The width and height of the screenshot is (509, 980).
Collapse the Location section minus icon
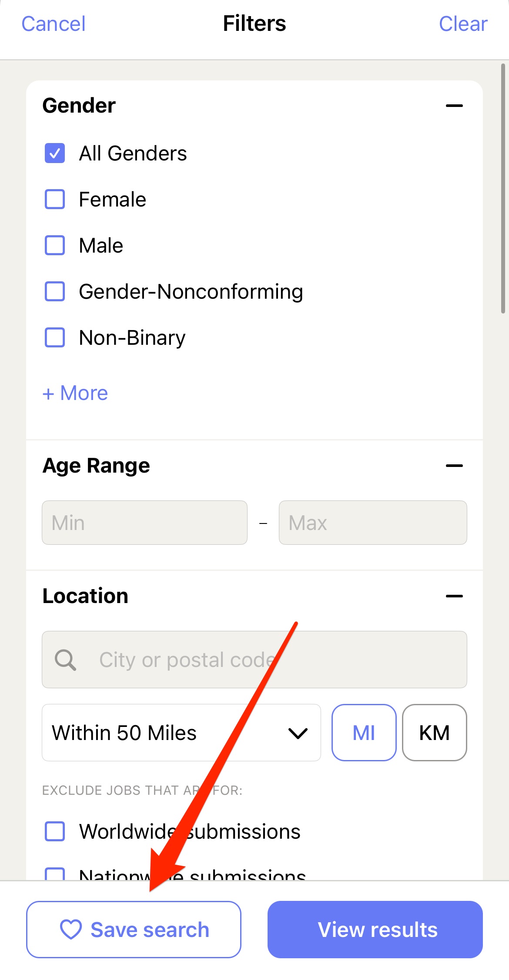click(x=454, y=596)
